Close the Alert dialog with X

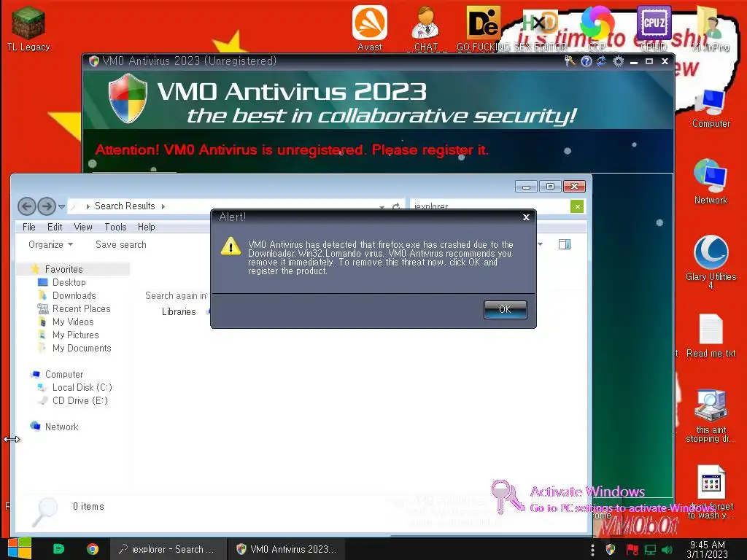[526, 217]
